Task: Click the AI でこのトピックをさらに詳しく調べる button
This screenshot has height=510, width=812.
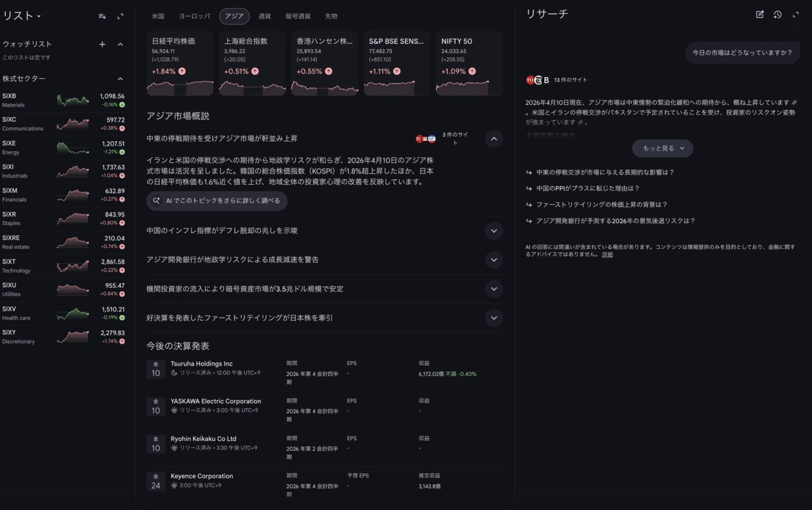Action: pos(217,201)
